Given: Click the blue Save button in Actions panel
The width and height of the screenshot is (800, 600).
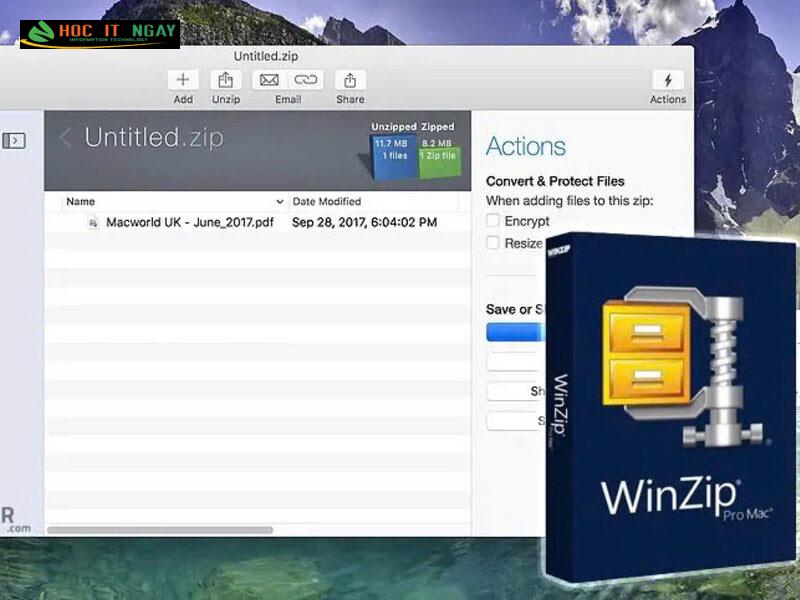Looking at the screenshot, I should (516, 332).
